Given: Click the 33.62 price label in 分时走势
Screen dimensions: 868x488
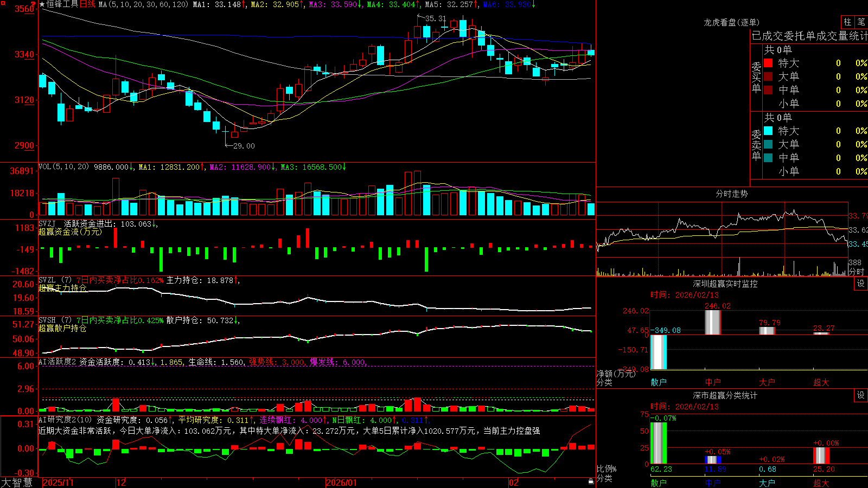Looking at the screenshot, I should [x=858, y=230].
